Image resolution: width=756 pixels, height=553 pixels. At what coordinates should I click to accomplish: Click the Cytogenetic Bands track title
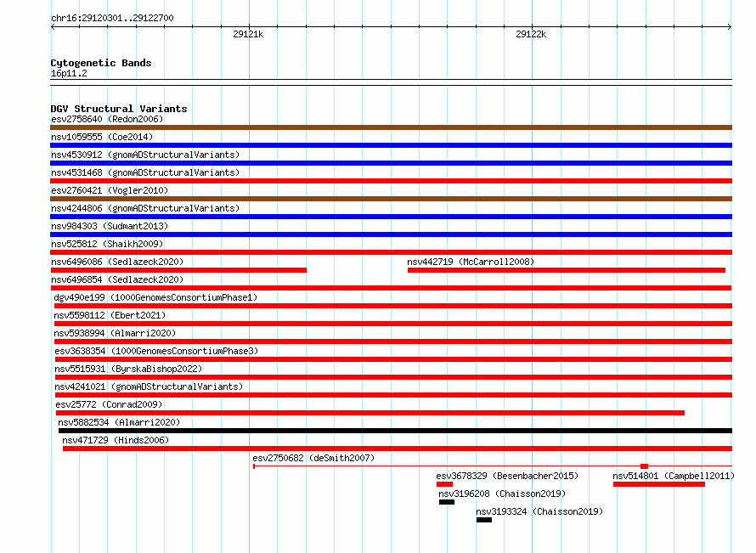tap(101, 63)
